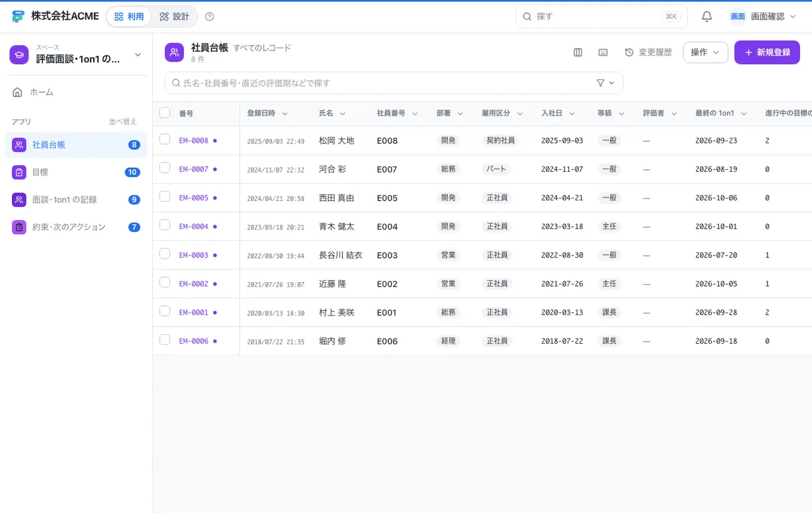Open the 操作 dropdown
This screenshot has width=812, height=513.
tap(705, 53)
